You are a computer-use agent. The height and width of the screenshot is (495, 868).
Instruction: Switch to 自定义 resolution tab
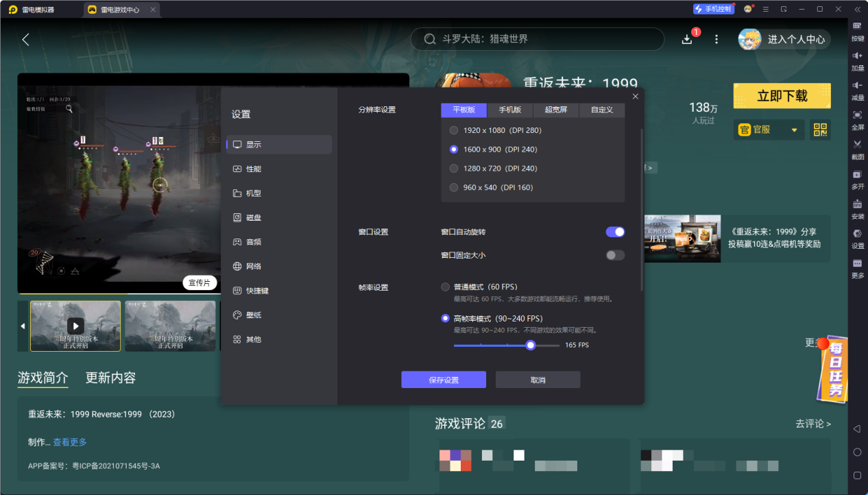click(602, 110)
